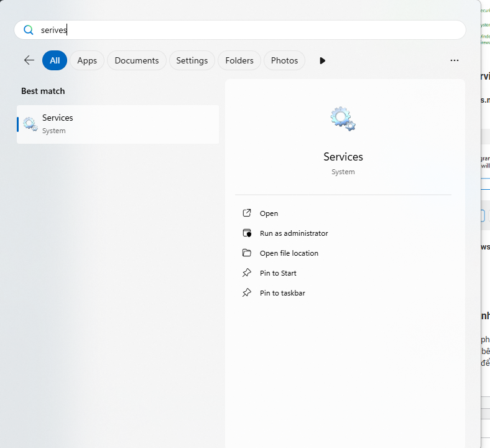
Task: Select the Services System best match result text
Action: click(58, 124)
